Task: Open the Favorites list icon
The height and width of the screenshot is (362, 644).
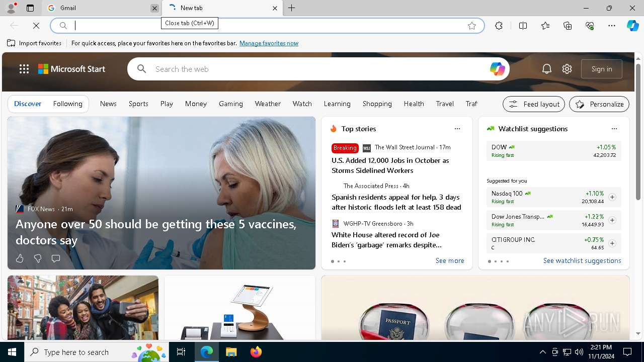Action: [x=545, y=26]
